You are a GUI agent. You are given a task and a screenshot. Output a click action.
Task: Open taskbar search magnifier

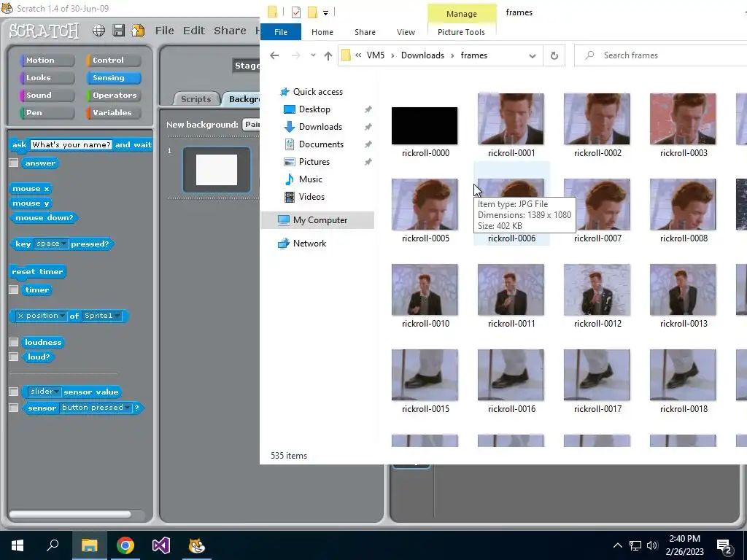53,545
